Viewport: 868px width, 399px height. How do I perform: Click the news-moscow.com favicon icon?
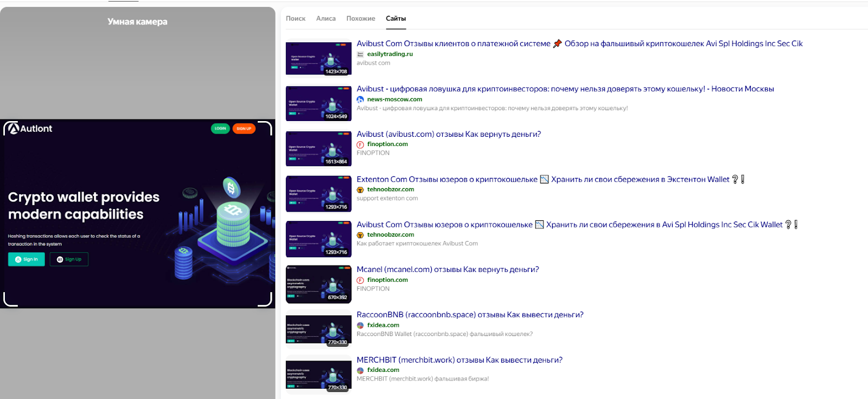coord(360,99)
